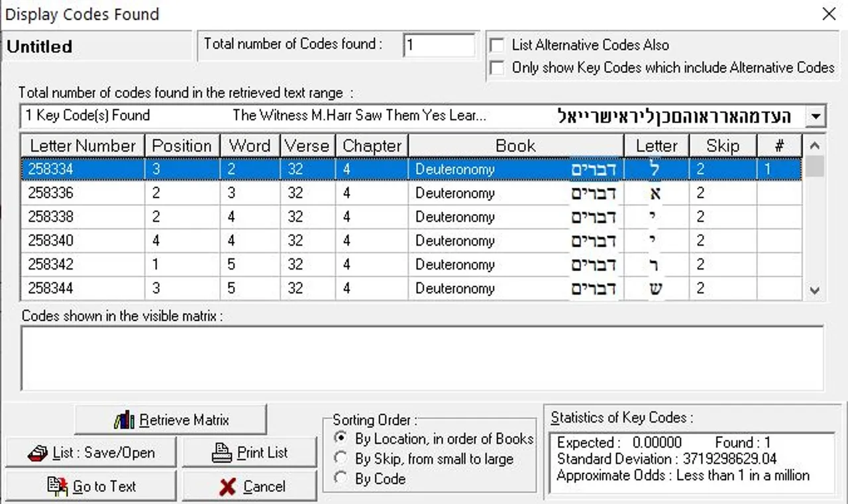The height and width of the screenshot is (504, 848).
Task: Click the Untitled title label
Action: click(39, 47)
